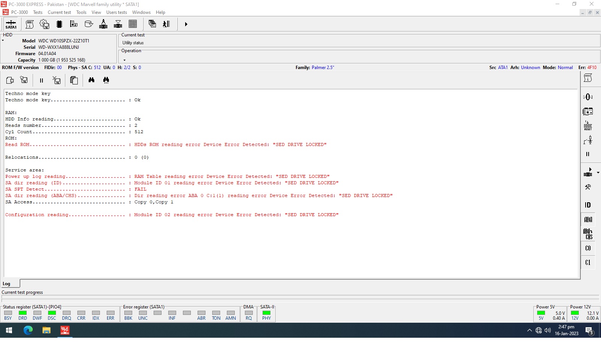This screenshot has width=601, height=364.
Task: Click the C0 button in right sidebar
Action: click(588, 248)
